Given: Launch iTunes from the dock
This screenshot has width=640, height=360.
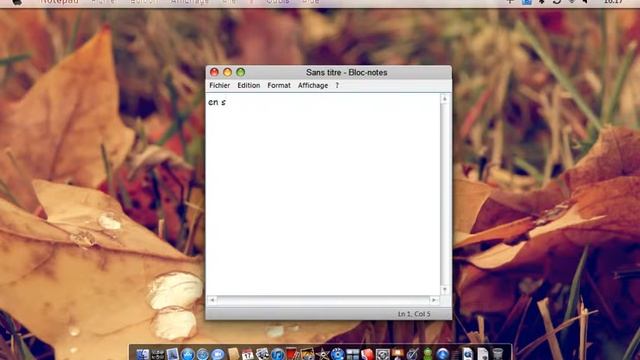Looking at the screenshot, I should coord(278,354).
